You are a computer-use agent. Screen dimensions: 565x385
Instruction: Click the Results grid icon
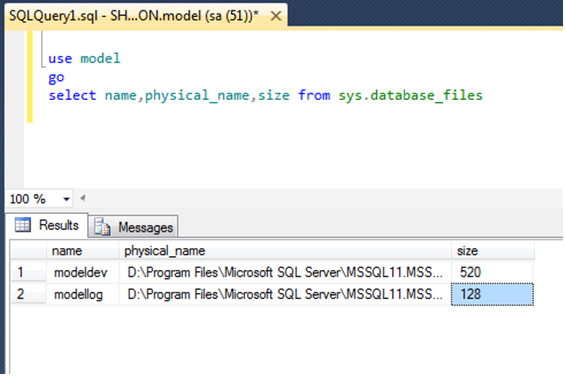pos(22,225)
